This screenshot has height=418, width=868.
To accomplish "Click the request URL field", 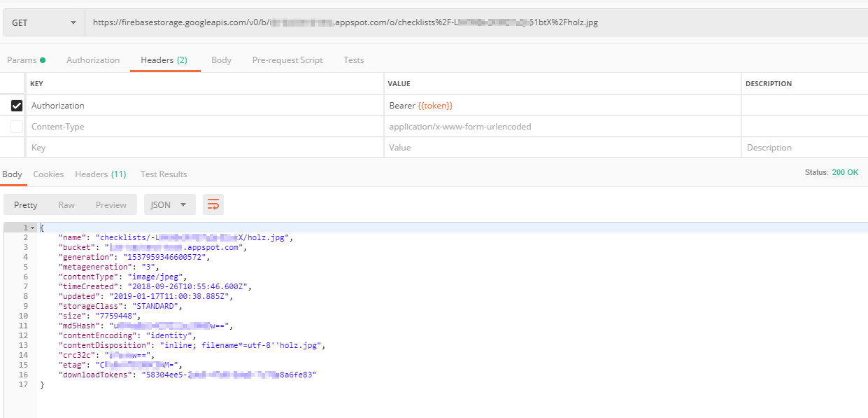I will coord(476,22).
